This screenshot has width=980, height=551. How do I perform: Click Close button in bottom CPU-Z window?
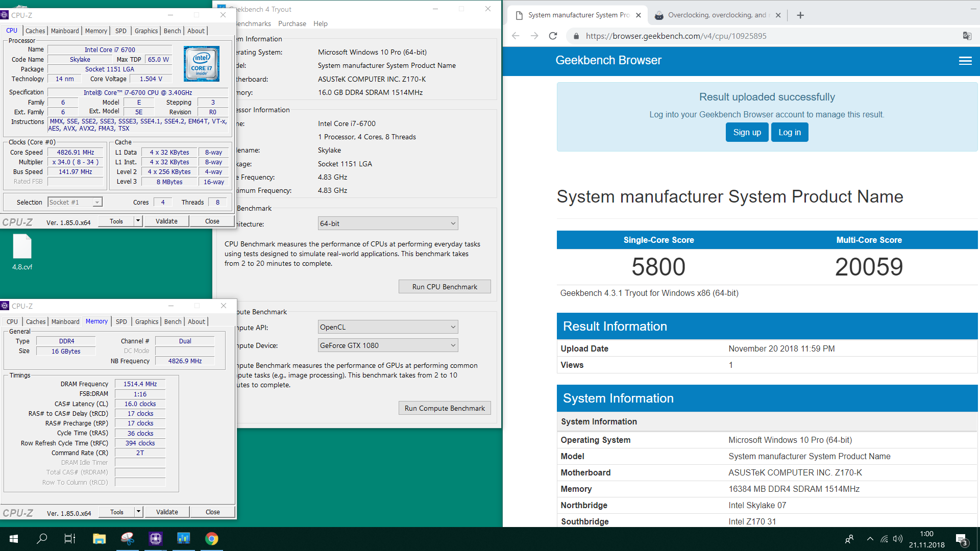point(213,512)
